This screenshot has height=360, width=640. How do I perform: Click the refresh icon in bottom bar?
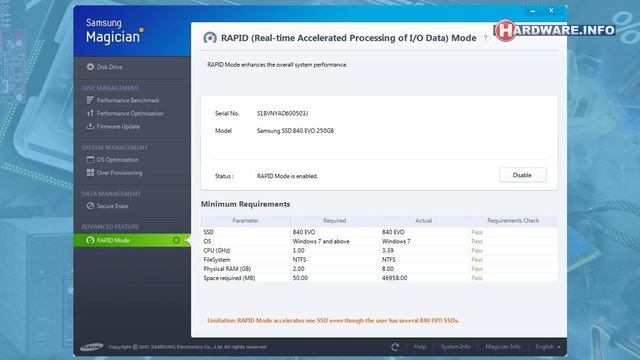(x=395, y=347)
